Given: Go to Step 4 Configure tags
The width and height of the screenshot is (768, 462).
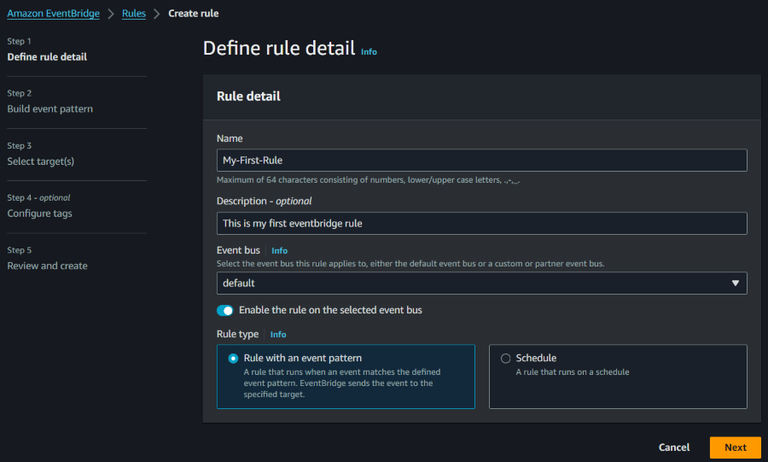Looking at the screenshot, I should click(x=40, y=213).
